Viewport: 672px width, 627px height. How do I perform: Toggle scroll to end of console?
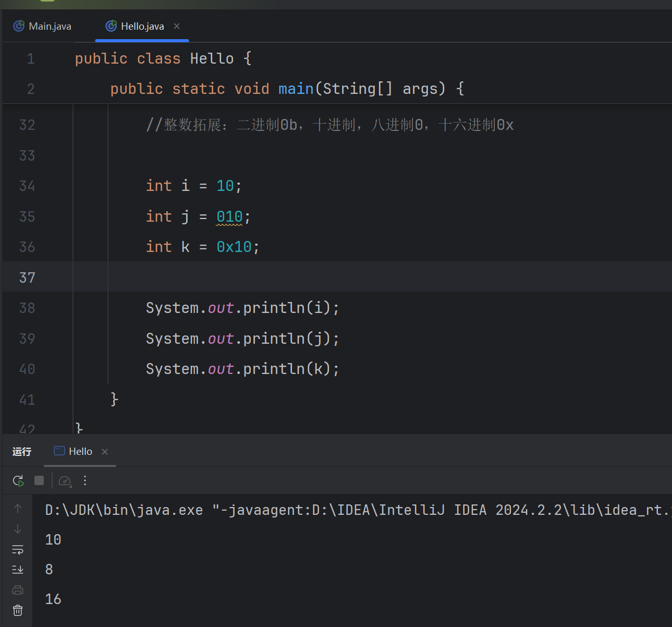click(x=18, y=570)
